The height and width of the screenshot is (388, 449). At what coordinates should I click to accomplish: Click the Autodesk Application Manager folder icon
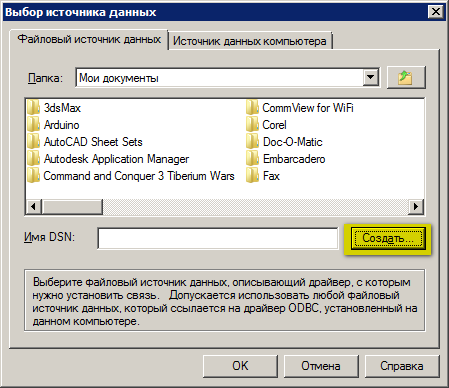coord(33,159)
